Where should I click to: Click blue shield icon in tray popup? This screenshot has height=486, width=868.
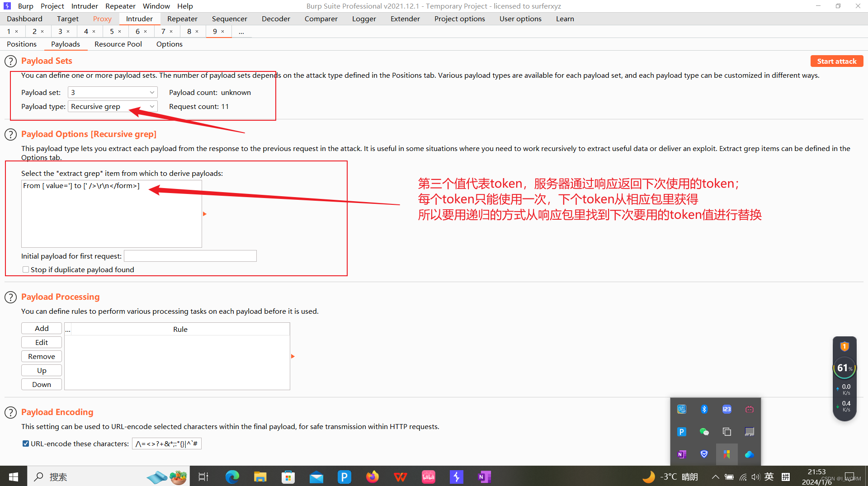(x=704, y=454)
